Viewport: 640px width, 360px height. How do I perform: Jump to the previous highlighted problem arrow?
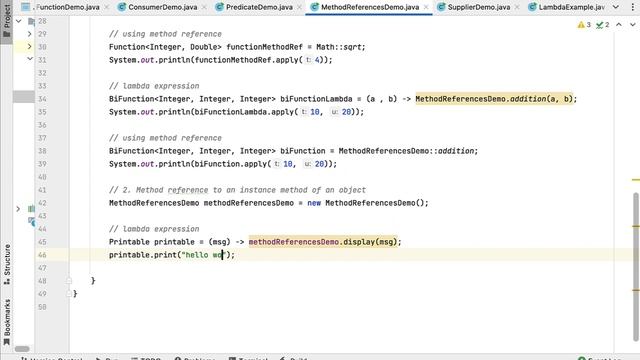(x=619, y=25)
